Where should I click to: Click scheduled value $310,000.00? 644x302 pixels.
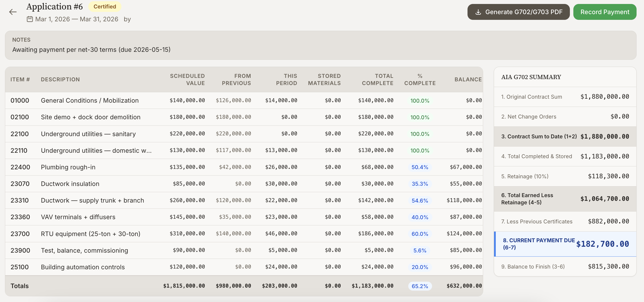187,234
